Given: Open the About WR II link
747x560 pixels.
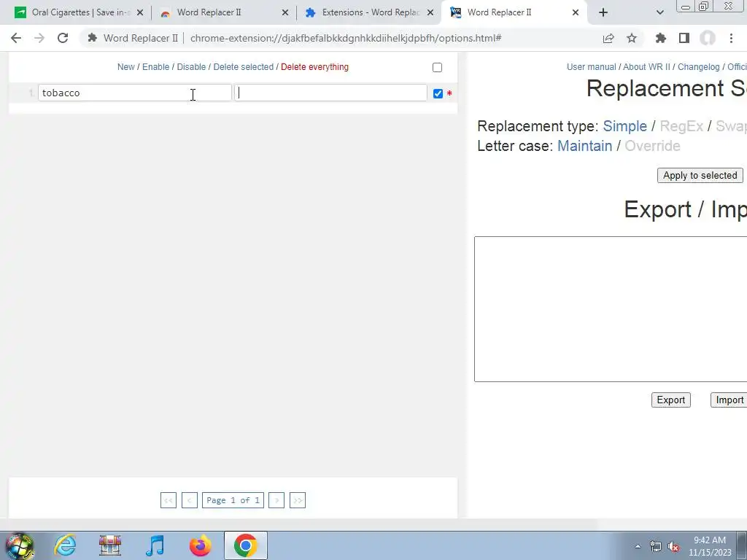Looking at the screenshot, I should tap(646, 67).
